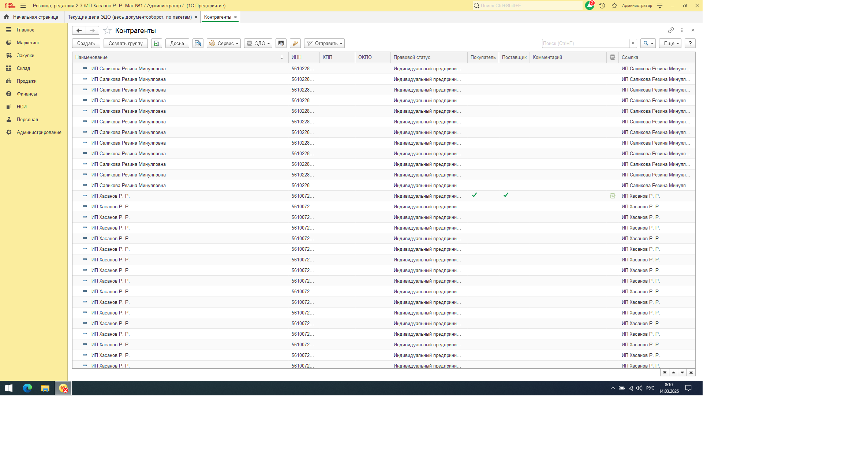868x462 pixels.
Task: Click the Создать button
Action: click(86, 43)
